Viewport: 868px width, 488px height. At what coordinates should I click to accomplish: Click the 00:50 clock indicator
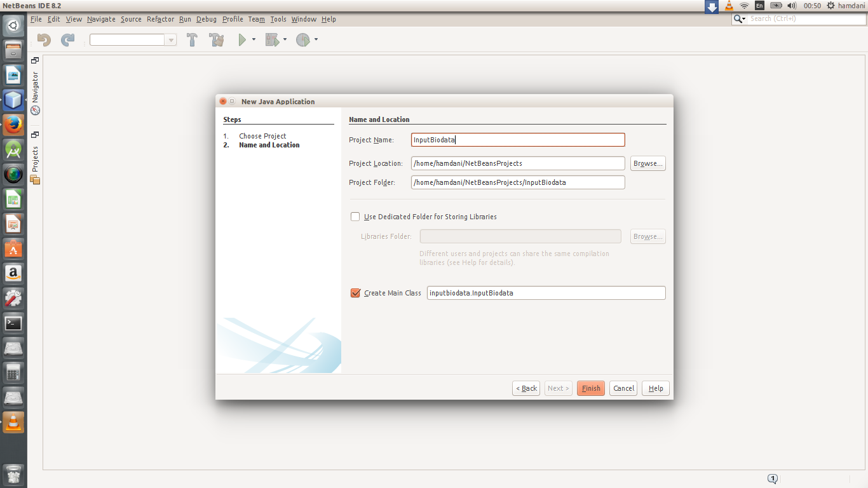coord(812,6)
